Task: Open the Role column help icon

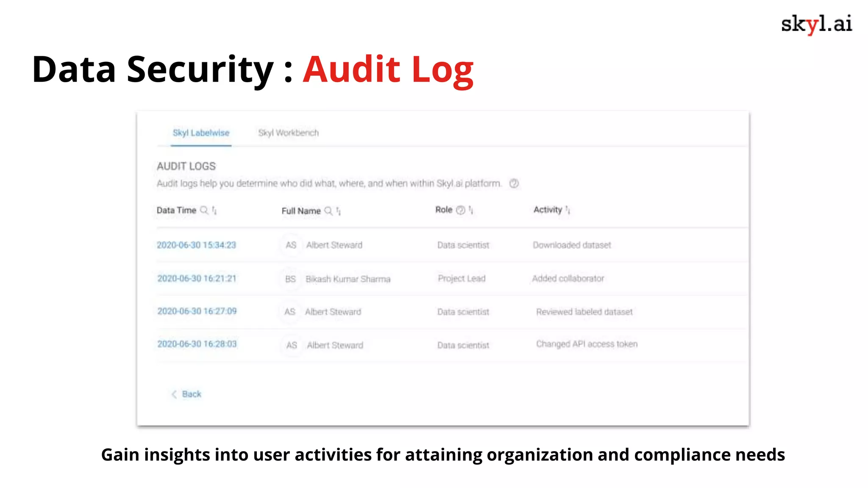Action: (x=461, y=210)
